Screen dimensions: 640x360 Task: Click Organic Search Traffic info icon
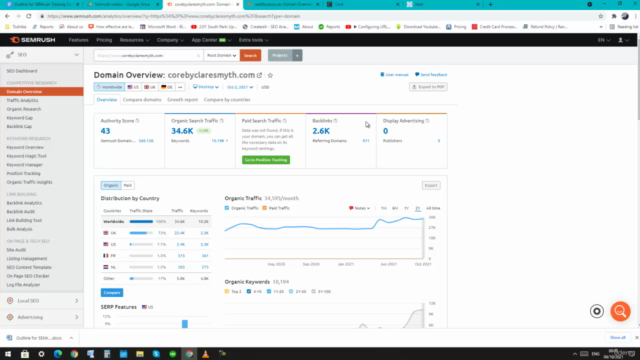222,121
